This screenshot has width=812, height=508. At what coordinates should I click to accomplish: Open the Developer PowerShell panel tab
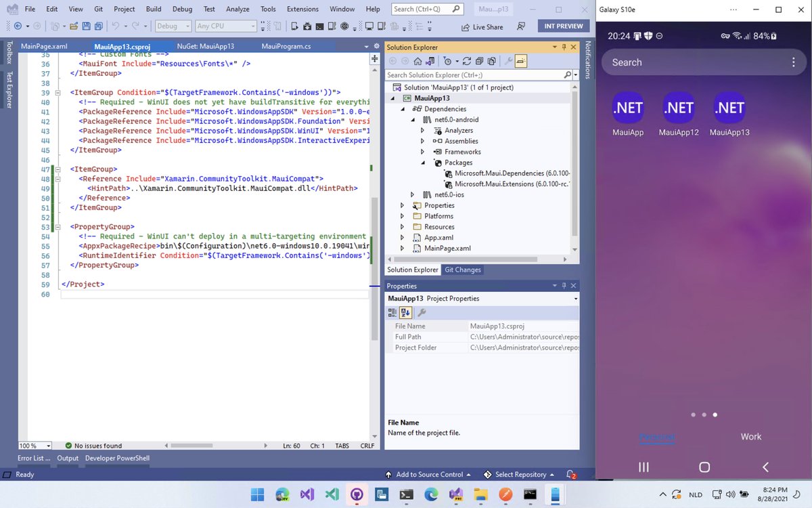(x=117, y=458)
